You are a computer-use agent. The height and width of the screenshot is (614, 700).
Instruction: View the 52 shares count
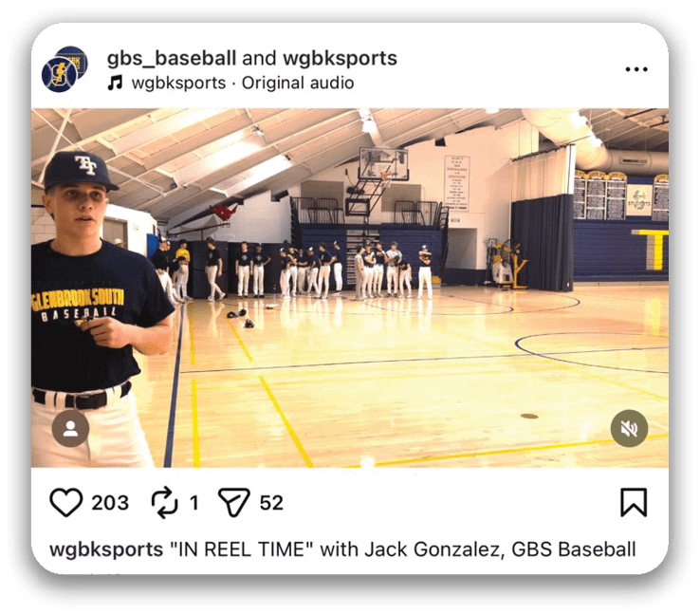(271, 503)
